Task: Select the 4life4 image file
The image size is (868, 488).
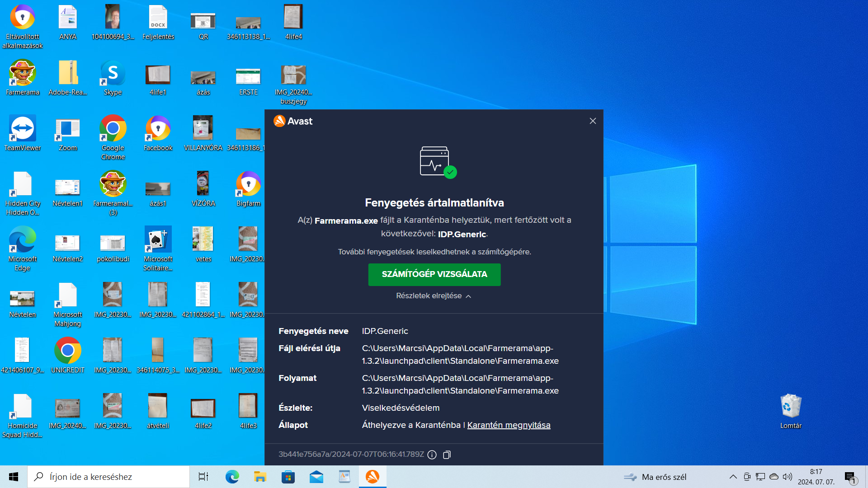Action: (x=293, y=22)
